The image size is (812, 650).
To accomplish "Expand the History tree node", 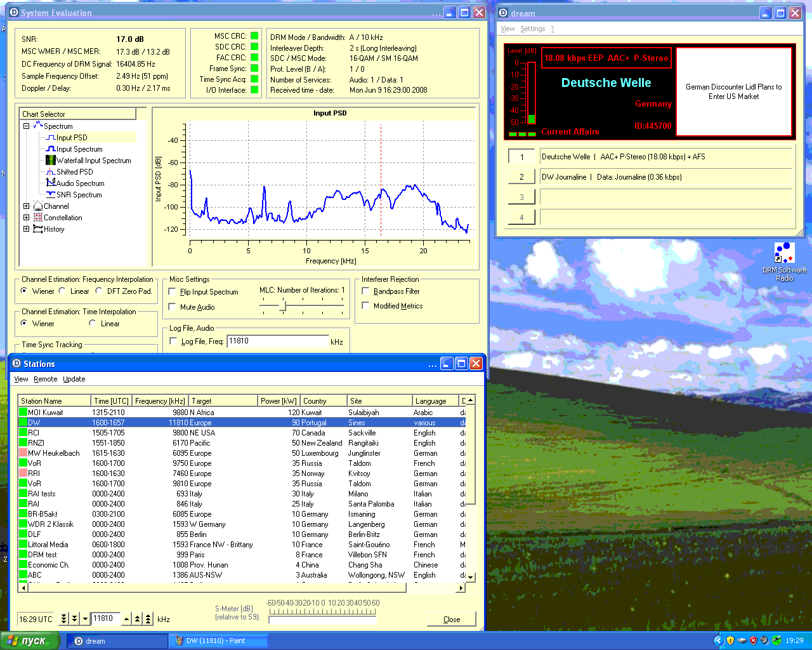I will pos(26,229).
